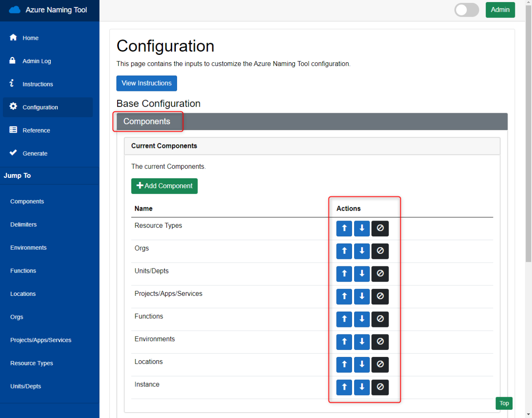Flip the toggle switch near Admin button
Viewport: 532px width, 418px height.
[466, 10]
